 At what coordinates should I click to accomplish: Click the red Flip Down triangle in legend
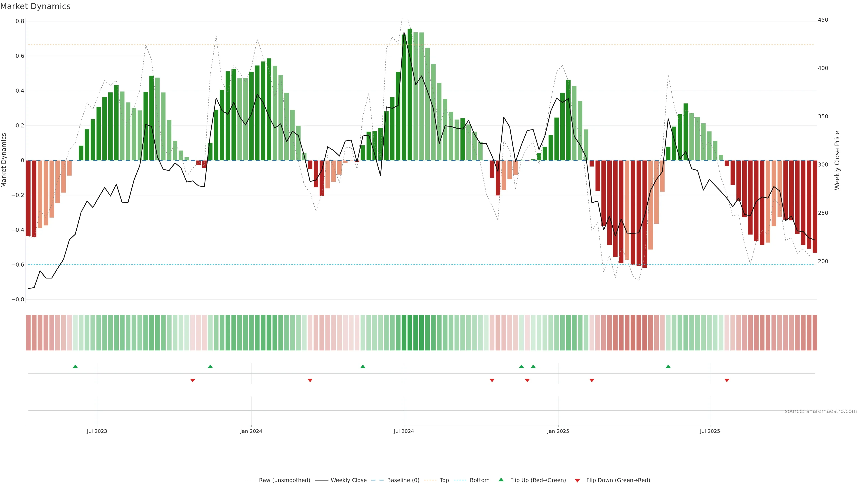pos(577,481)
